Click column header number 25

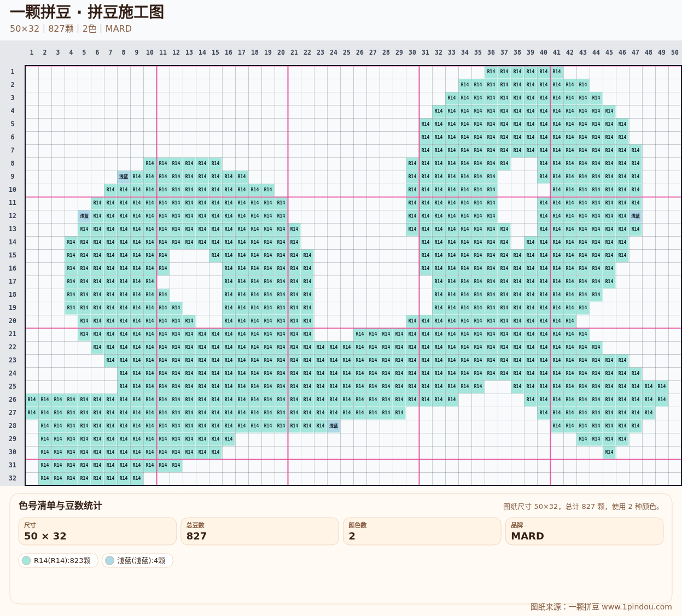pyautogui.click(x=347, y=52)
